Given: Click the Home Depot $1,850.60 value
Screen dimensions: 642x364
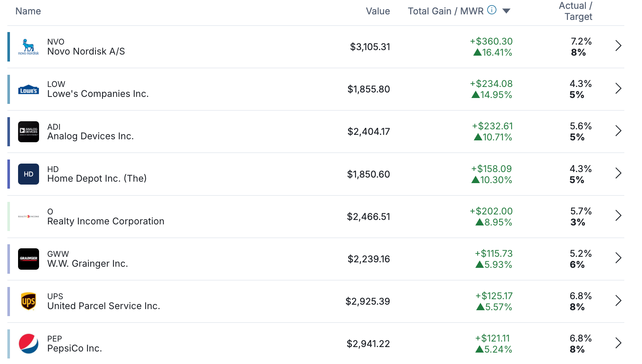Looking at the screenshot, I should pos(368,174).
